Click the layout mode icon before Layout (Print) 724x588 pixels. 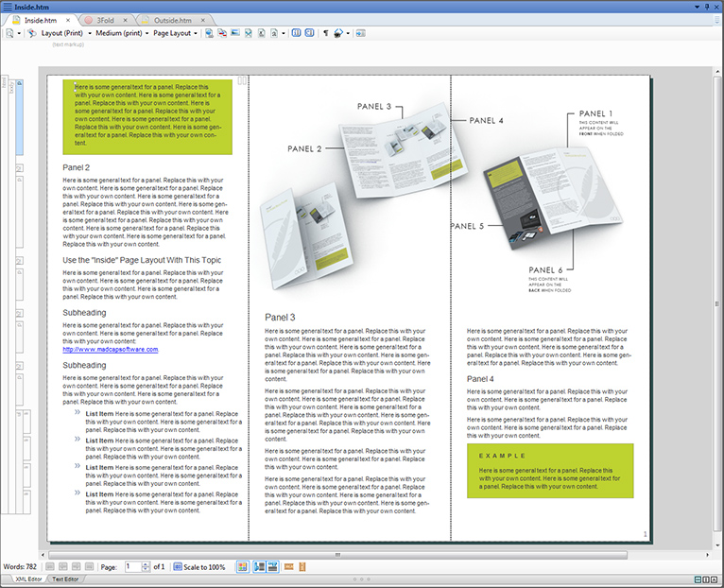(31, 33)
